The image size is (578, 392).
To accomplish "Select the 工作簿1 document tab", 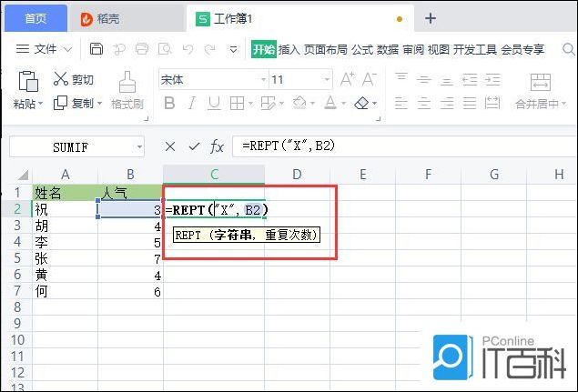I will tap(300, 19).
